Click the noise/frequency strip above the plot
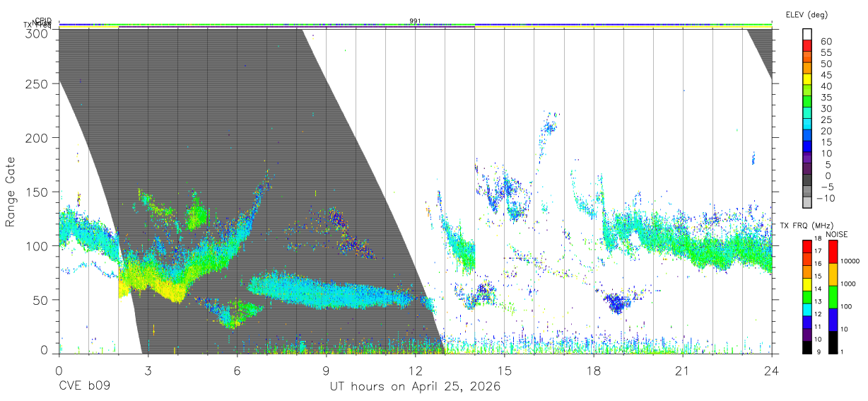The height and width of the screenshot is (401, 868). pos(415,26)
